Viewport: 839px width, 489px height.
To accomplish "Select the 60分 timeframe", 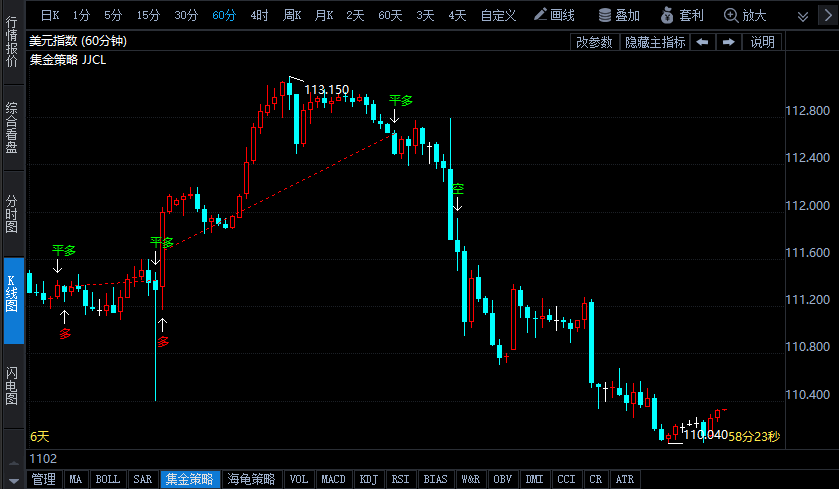I will [224, 16].
